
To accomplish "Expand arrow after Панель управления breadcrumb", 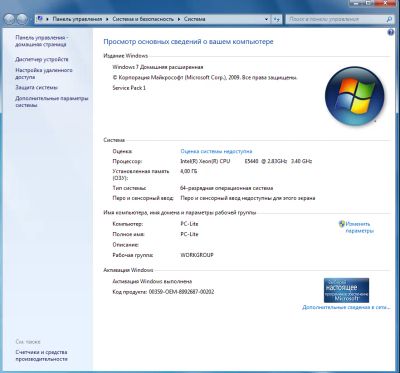I will pyautogui.click(x=107, y=19).
